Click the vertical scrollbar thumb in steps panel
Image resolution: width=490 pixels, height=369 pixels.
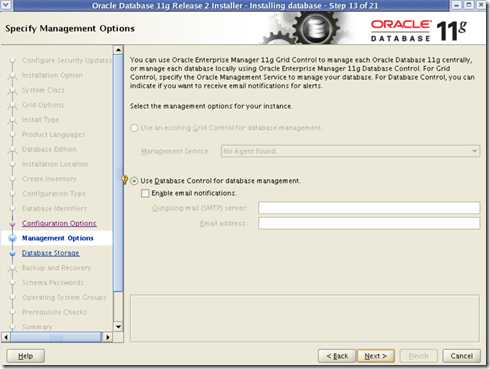tap(118, 173)
